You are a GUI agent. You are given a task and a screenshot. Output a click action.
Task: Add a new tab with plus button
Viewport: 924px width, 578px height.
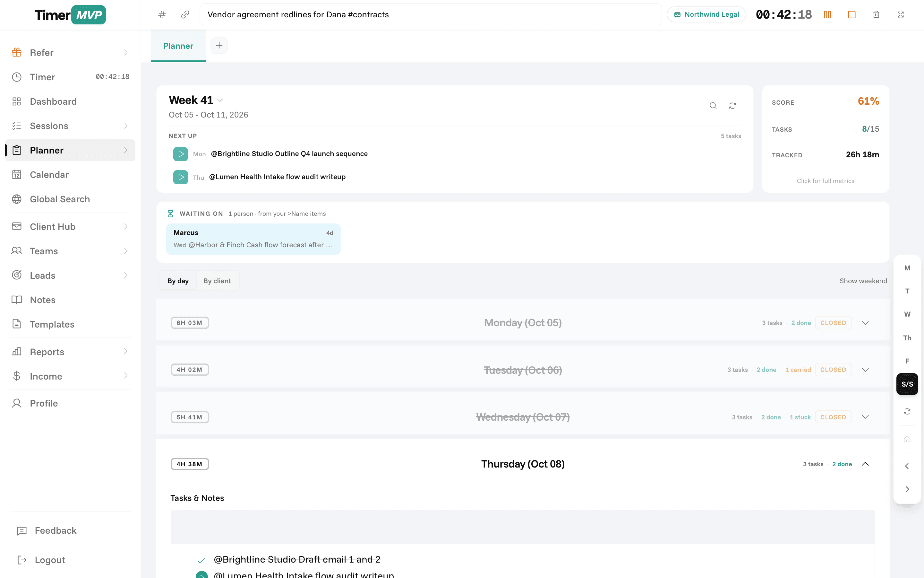[x=219, y=46]
